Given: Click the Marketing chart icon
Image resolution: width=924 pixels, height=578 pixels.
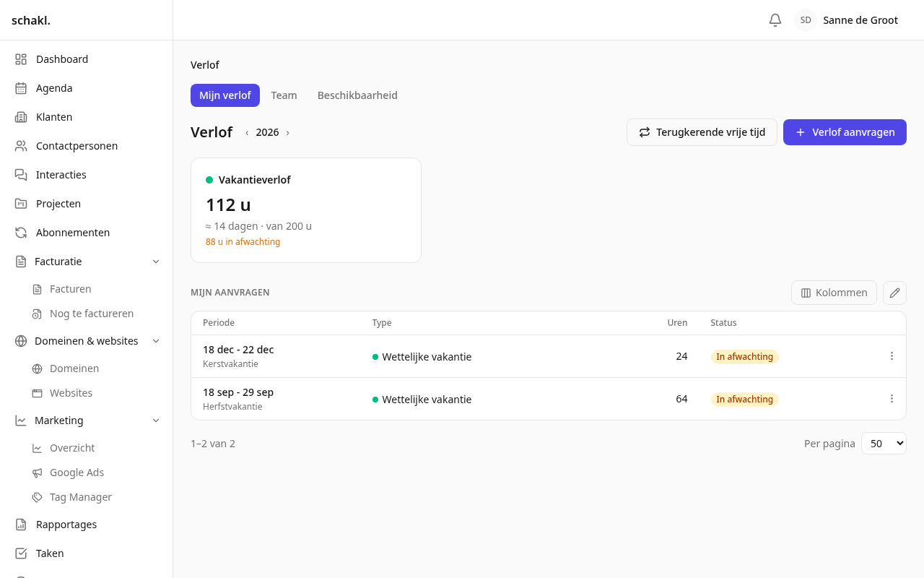Looking at the screenshot, I should [21, 420].
